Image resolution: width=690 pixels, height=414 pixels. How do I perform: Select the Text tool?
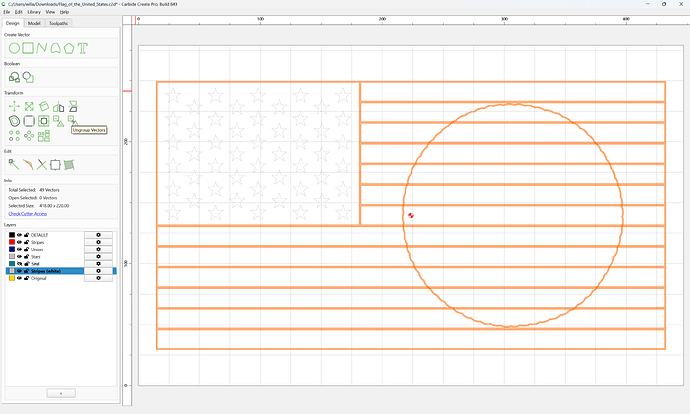(83, 48)
